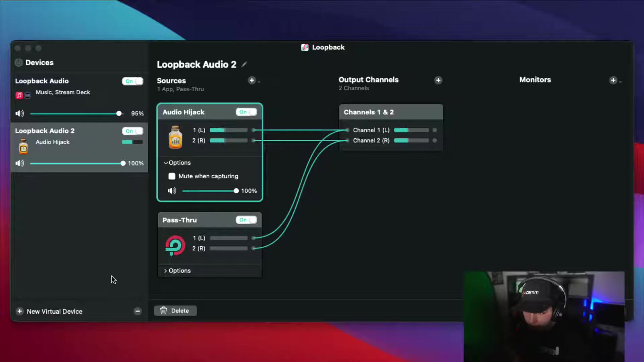The image size is (644, 362).
Task: Turn off the Audio Hijack source switch
Action: [246, 112]
